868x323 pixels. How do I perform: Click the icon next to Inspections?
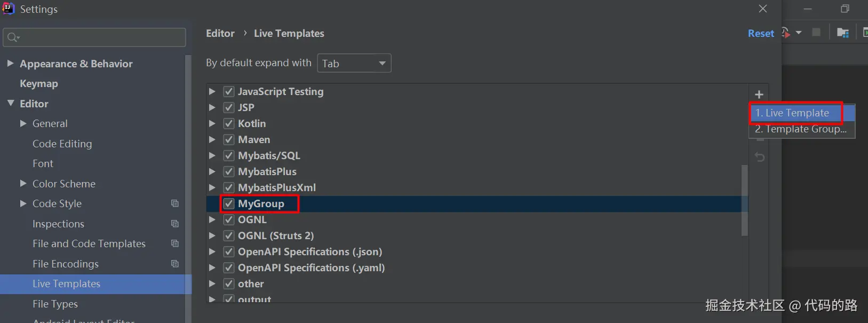[x=174, y=224]
